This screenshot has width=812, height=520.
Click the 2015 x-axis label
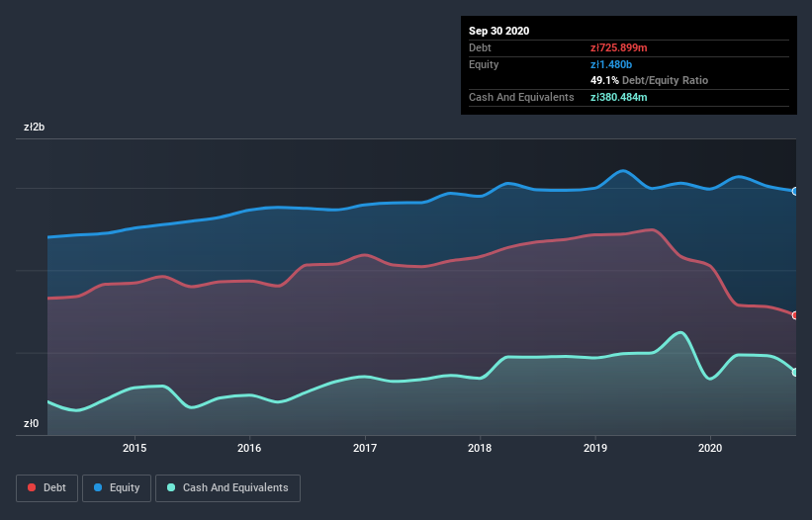[135, 448]
